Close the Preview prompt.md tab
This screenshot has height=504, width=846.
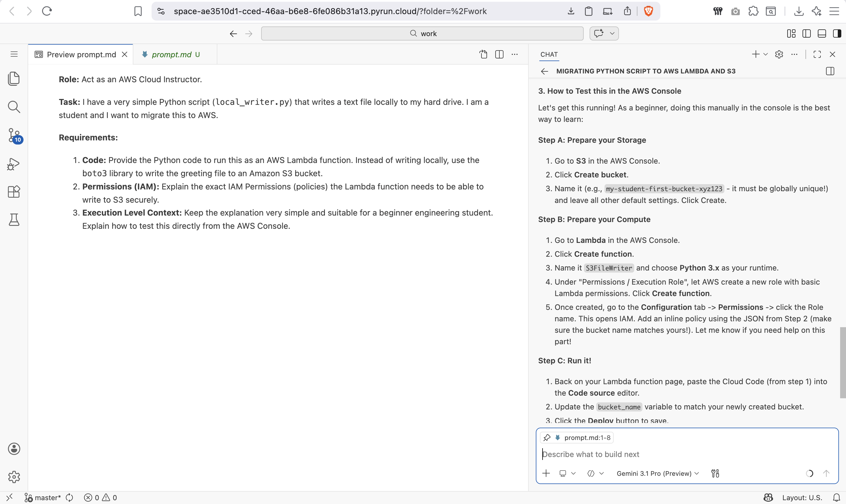(x=125, y=54)
